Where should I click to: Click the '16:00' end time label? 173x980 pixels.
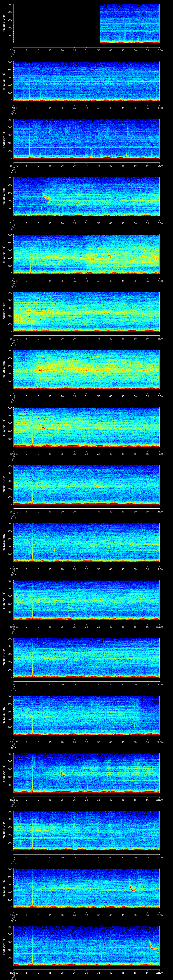tap(159, 396)
